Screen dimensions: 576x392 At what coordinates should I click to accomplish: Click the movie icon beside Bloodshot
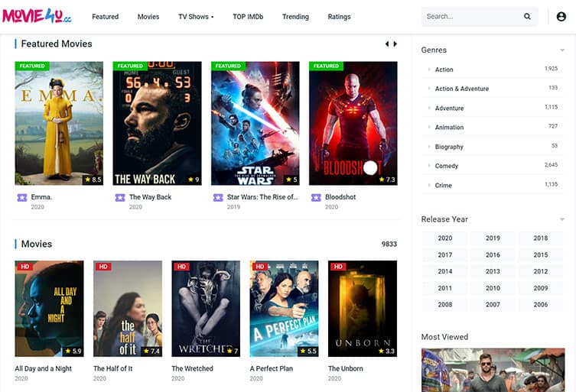[x=316, y=197]
